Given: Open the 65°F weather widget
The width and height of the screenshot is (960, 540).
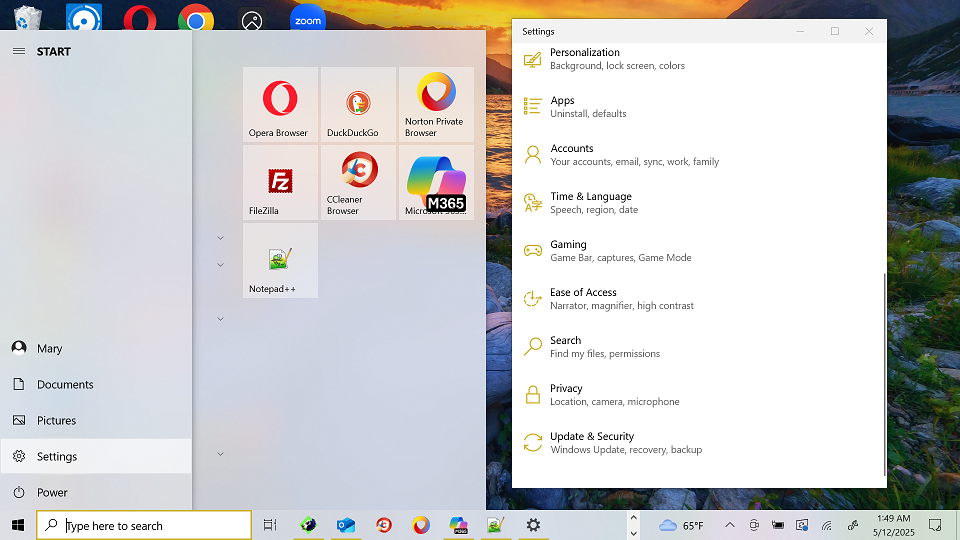Looking at the screenshot, I should pyautogui.click(x=681, y=525).
